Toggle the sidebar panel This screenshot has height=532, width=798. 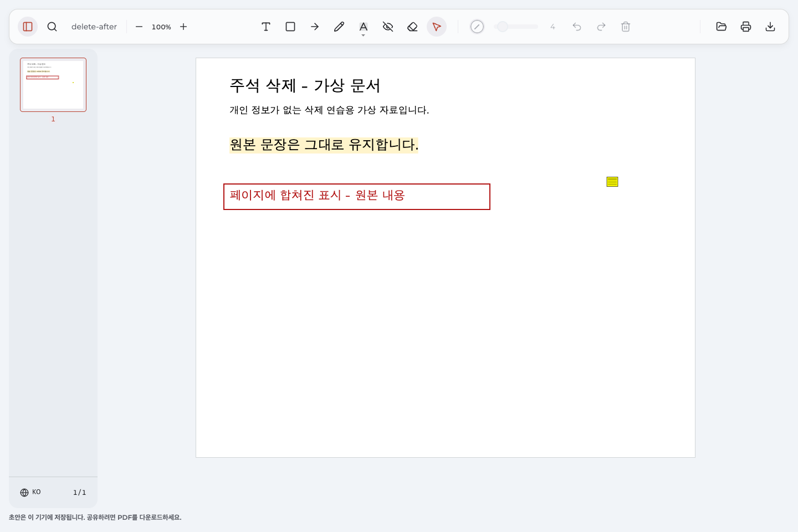click(x=28, y=27)
